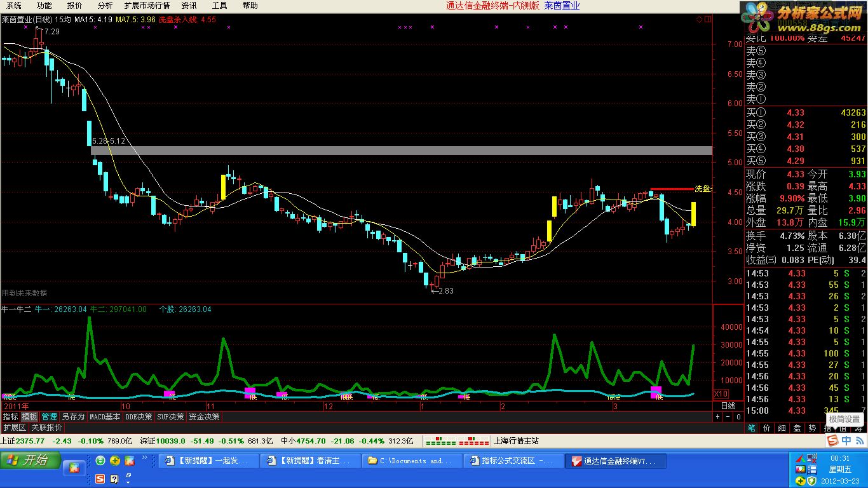Switch to MACD基本 template

[x=105, y=417]
